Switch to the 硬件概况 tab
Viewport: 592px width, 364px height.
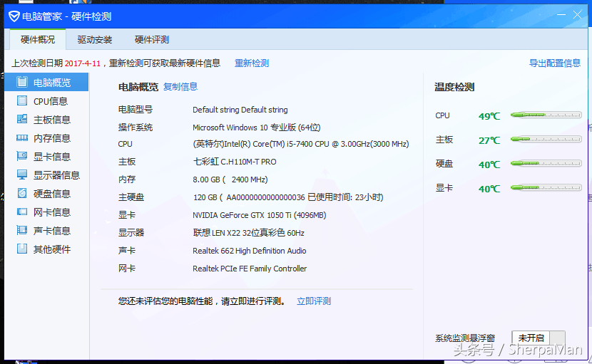[x=38, y=40]
